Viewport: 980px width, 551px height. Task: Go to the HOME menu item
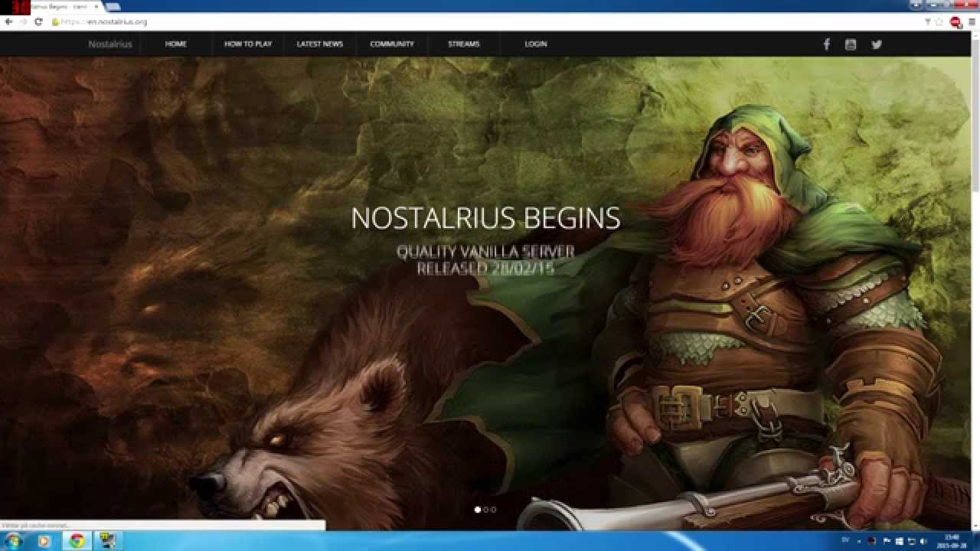click(175, 44)
